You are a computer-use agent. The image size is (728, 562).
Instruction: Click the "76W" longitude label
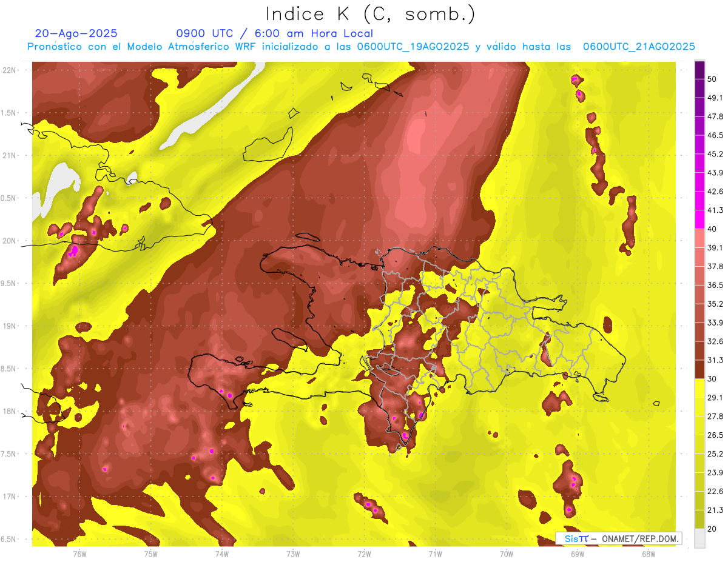79,554
